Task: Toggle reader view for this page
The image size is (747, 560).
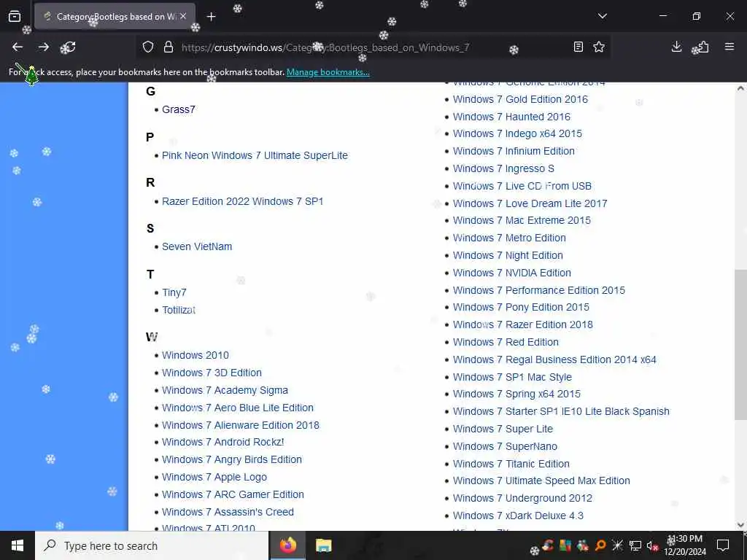Action: [x=578, y=47]
